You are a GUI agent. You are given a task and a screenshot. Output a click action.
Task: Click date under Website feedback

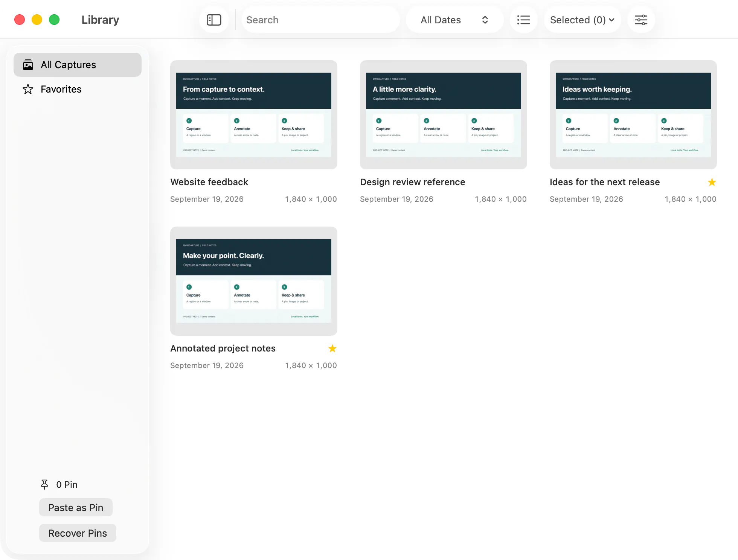207,199
